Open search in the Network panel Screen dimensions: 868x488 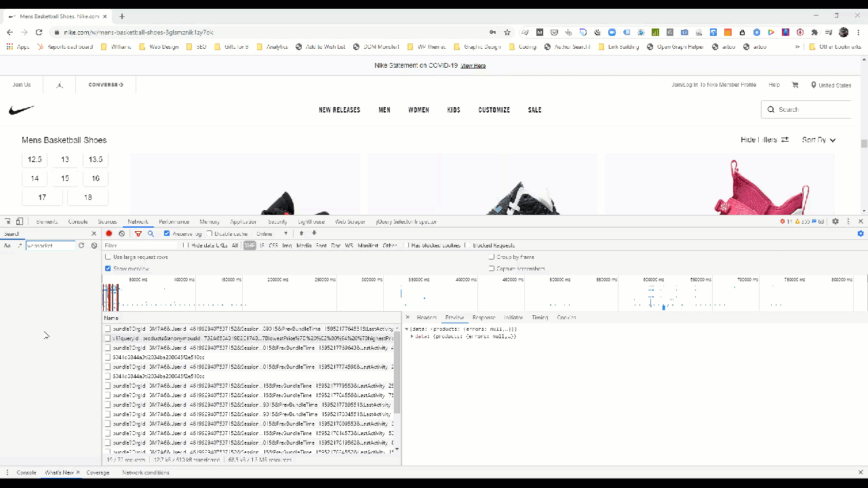point(151,233)
